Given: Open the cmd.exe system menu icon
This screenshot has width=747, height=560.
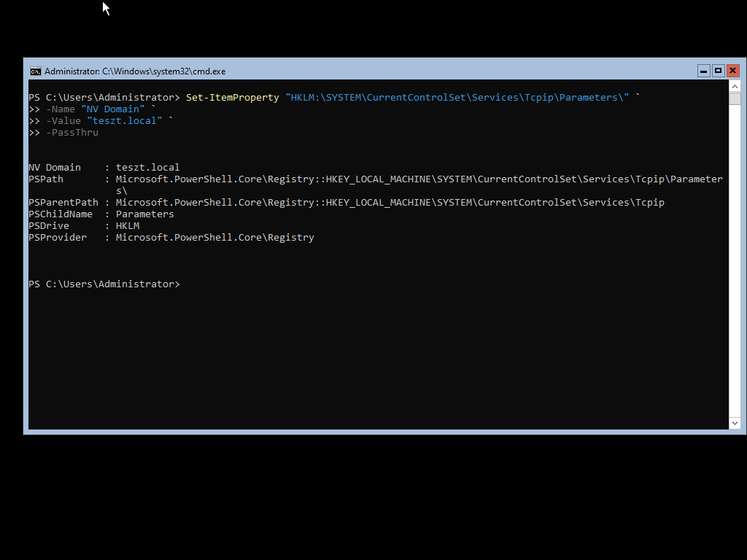Looking at the screenshot, I should 35,71.
